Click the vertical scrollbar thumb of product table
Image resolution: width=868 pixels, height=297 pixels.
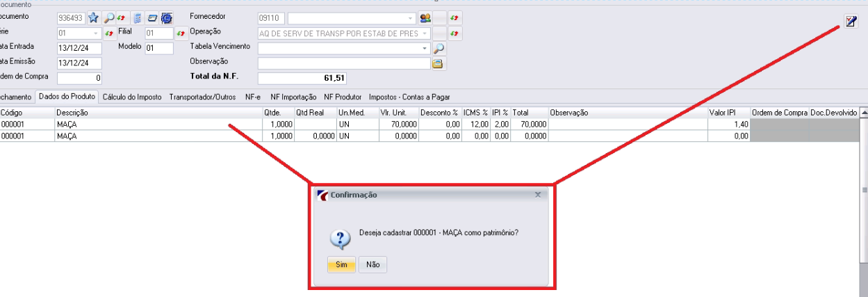point(864,189)
